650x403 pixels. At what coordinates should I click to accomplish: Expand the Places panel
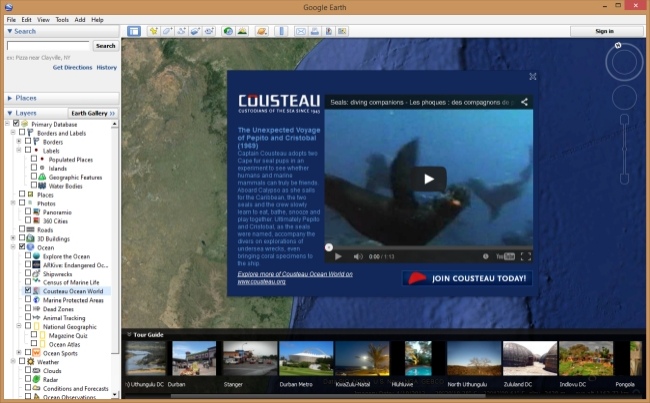point(10,98)
